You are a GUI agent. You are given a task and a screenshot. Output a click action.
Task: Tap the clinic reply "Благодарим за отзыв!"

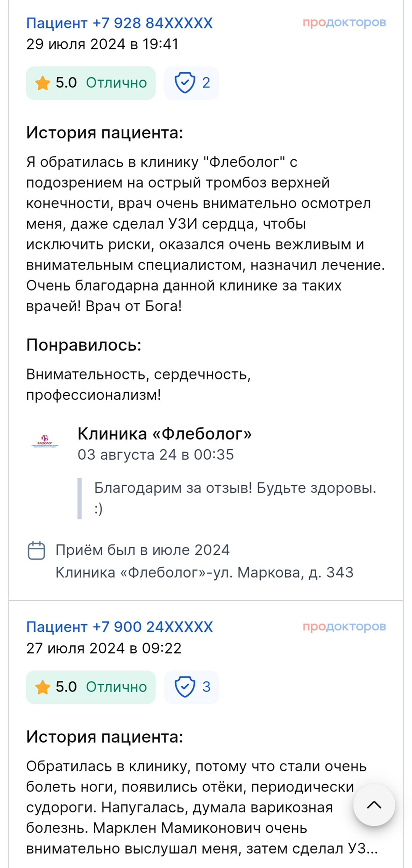coord(235,488)
